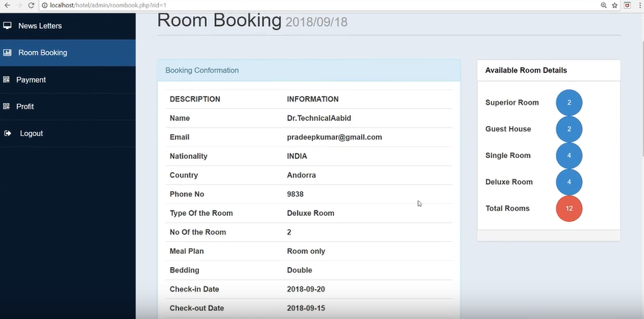
Task: Click the red Total Rooms badge
Action: (569, 208)
